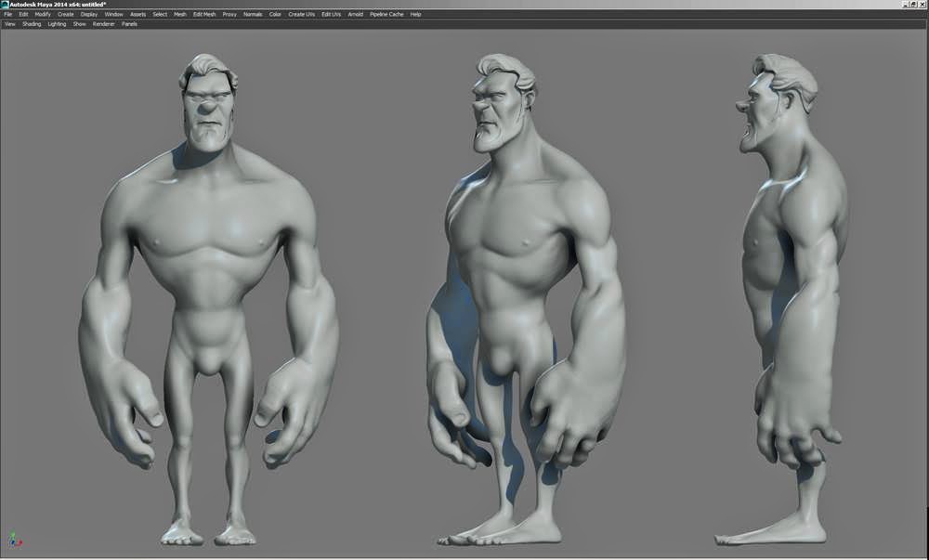The width and height of the screenshot is (929, 560).
Task: Click the XYZ axis gizmo in viewport corner
Action: (x=15, y=540)
